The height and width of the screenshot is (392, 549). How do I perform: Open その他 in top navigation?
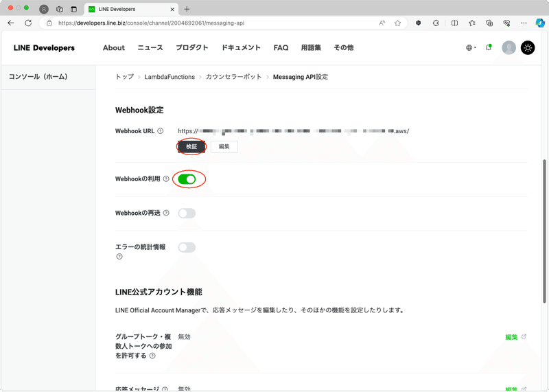coord(344,47)
